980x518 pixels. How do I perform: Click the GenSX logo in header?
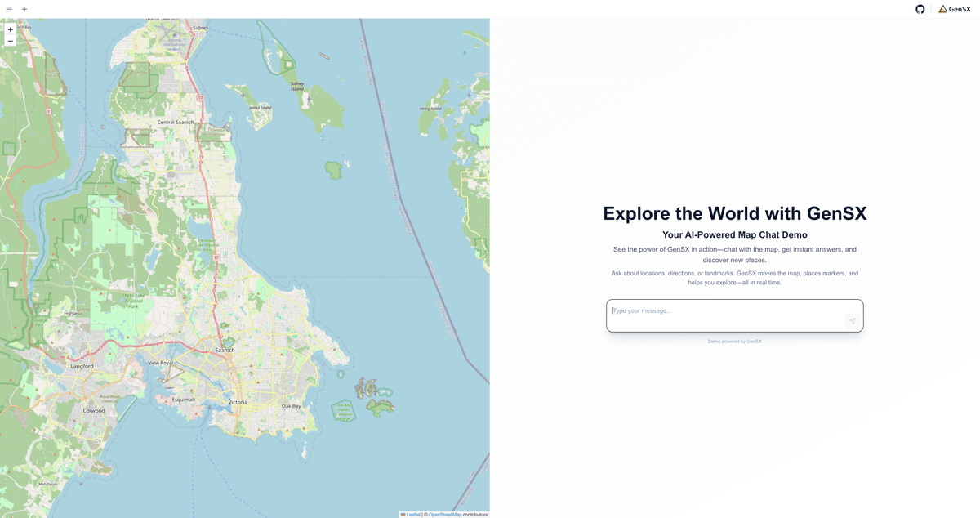point(955,9)
